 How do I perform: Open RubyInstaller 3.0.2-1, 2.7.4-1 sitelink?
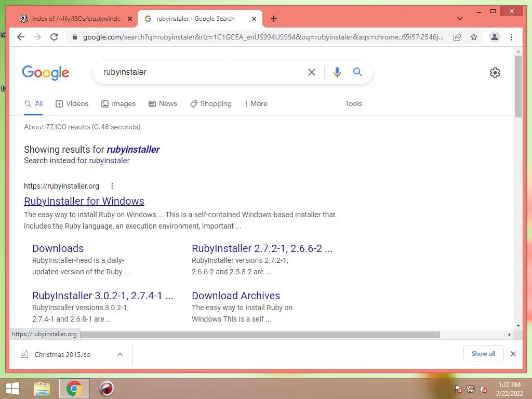pyautogui.click(x=102, y=296)
